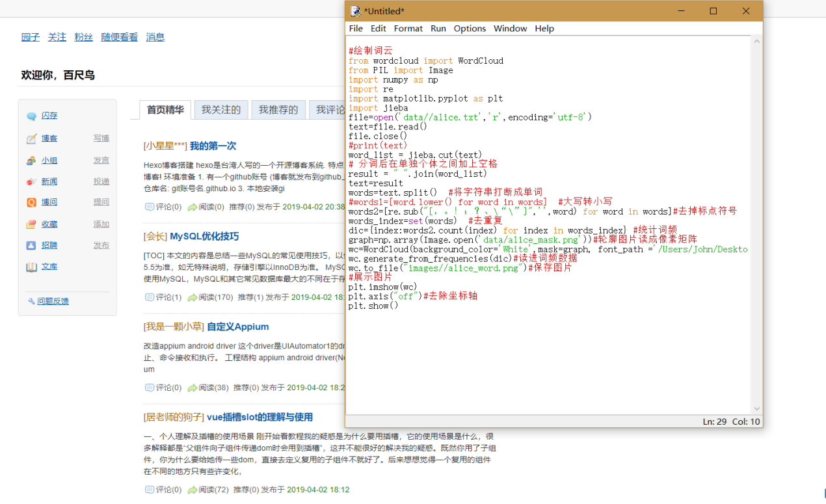Click the 文库 open book icon
826x504 pixels.
click(31, 267)
